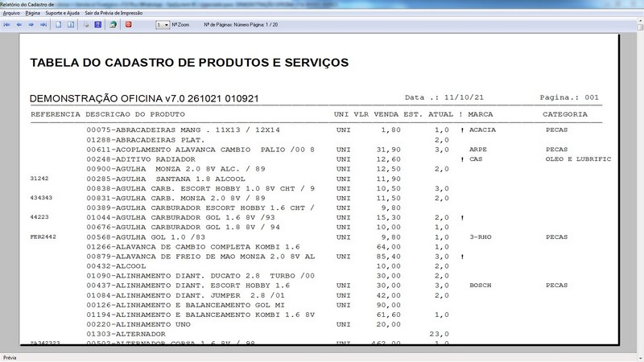This screenshot has height=362, width=644.
Task: Click 'DEMONSTRAÇÃO OFICINA v7.0' header text
Action: pos(109,98)
